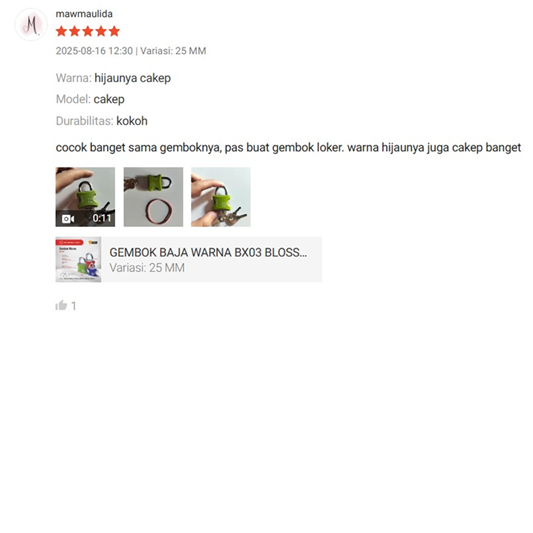Click Variasi: 25 MM in product card
The width and height of the screenshot is (533, 533).
pos(147,268)
